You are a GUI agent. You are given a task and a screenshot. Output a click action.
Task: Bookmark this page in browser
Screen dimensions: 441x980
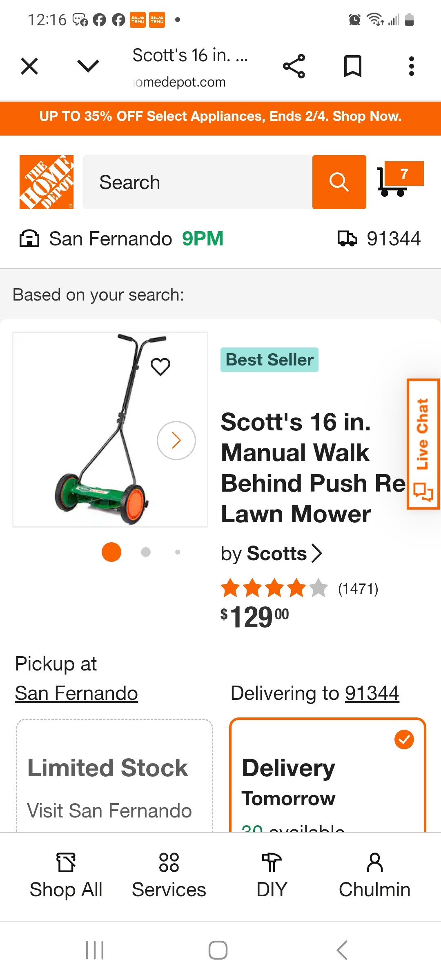(x=353, y=66)
